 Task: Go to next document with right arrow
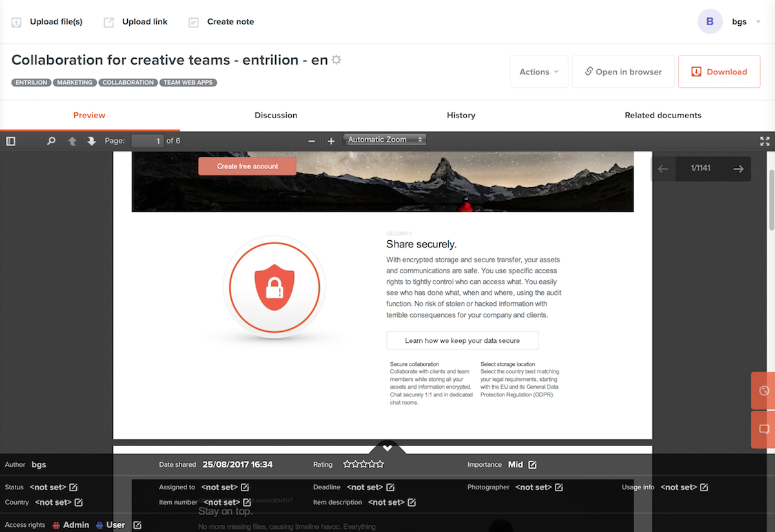click(x=738, y=169)
